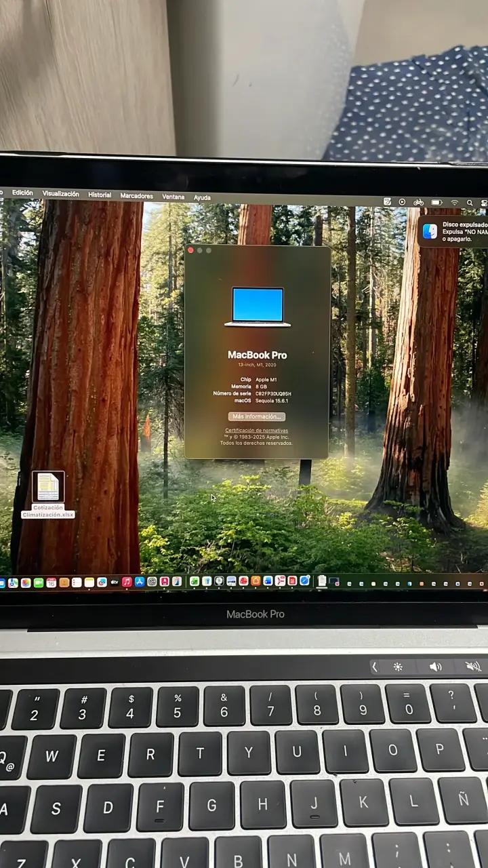Click the Disco expulsado Finder notification

[453, 232]
